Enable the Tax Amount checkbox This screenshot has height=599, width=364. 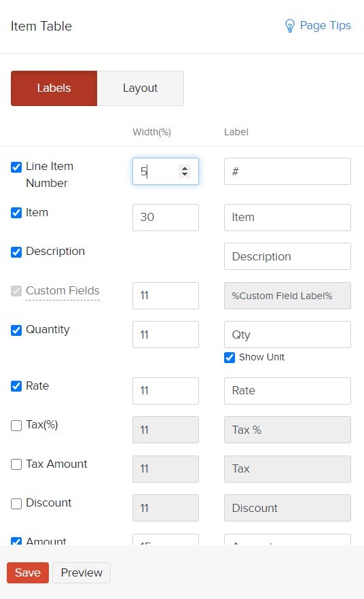[x=16, y=464]
